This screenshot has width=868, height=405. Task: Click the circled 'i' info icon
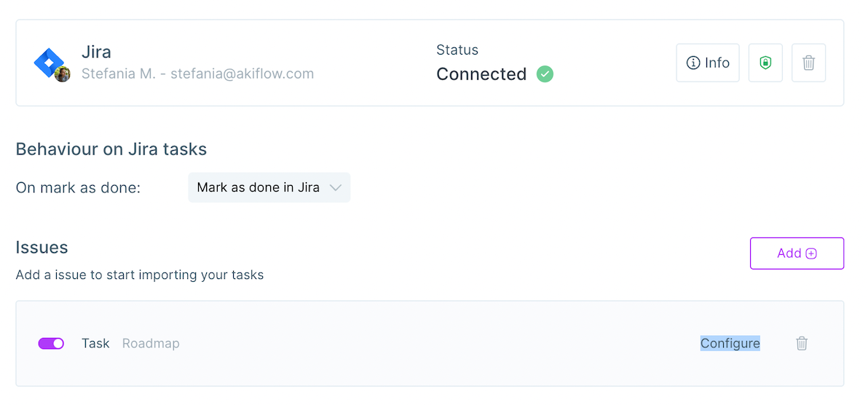[693, 63]
